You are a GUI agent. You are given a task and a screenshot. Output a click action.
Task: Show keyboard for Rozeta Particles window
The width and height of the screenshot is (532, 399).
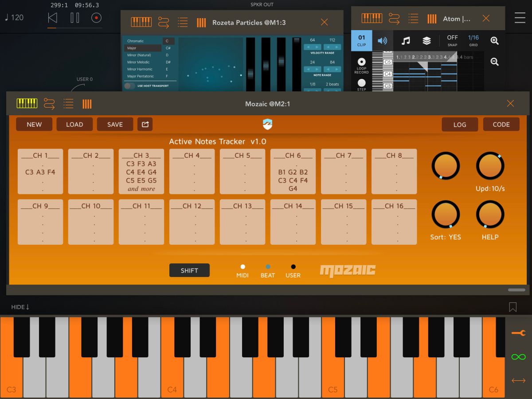pyautogui.click(x=141, y=22)
